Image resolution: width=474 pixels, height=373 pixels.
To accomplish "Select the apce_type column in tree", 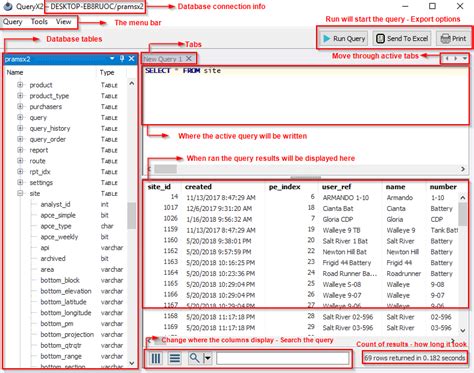I will (56, 226).
